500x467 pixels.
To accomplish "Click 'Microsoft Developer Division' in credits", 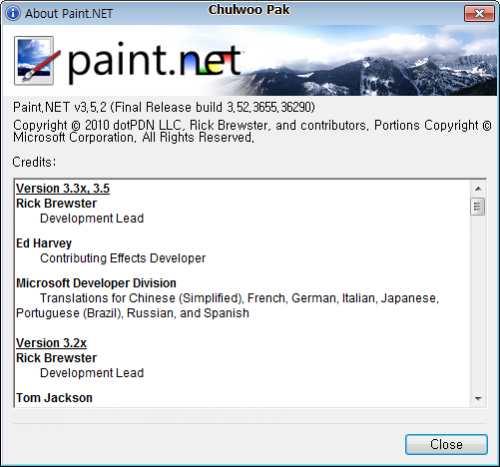I will [x=96, y=283].
